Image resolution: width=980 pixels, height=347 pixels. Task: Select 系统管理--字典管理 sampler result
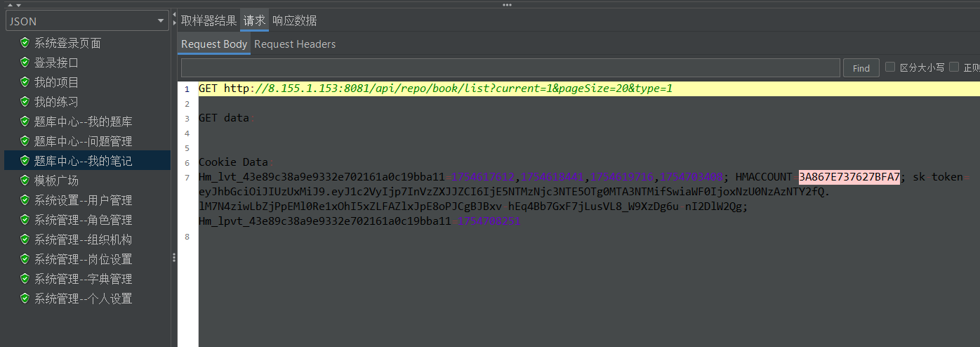(x=83, y=279)
